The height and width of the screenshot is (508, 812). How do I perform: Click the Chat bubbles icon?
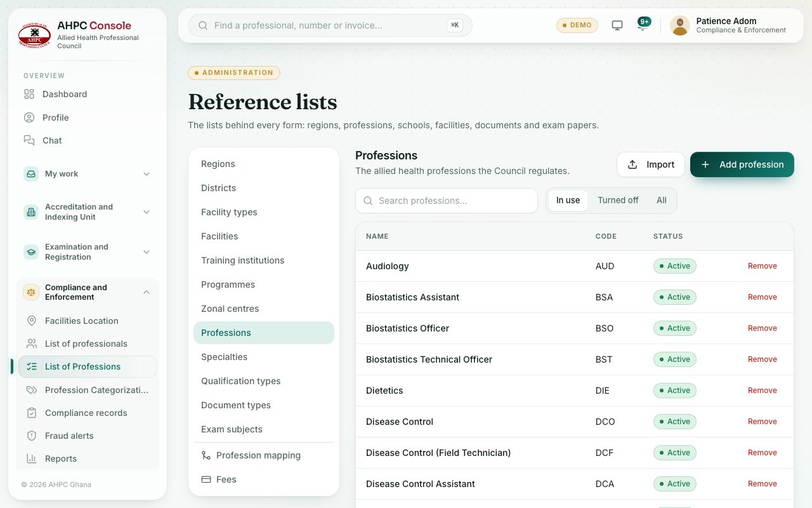(x=29, y=140)
